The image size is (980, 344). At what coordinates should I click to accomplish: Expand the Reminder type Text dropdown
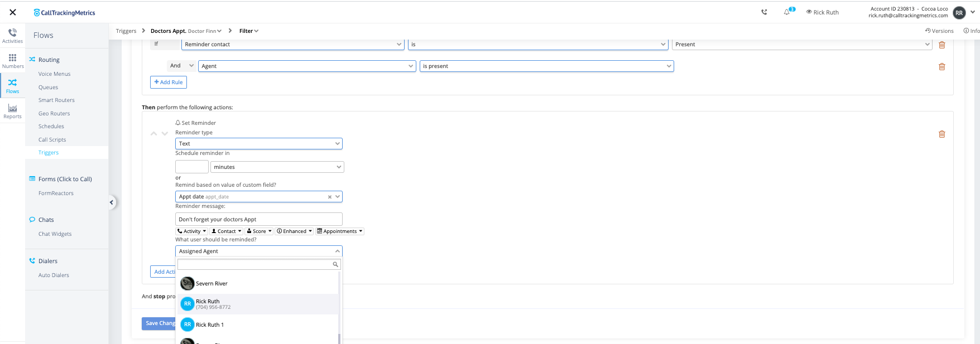(x=258, y=144)
